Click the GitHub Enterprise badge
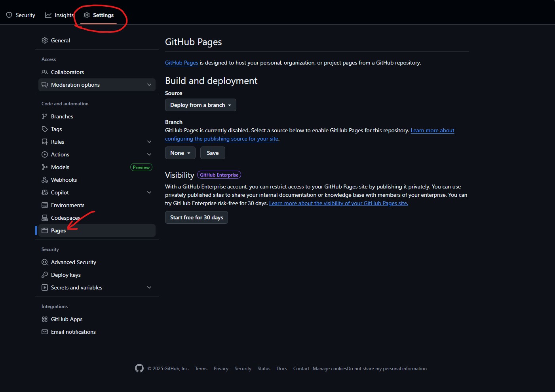This screenshot has height=392, width=555. 219,175
